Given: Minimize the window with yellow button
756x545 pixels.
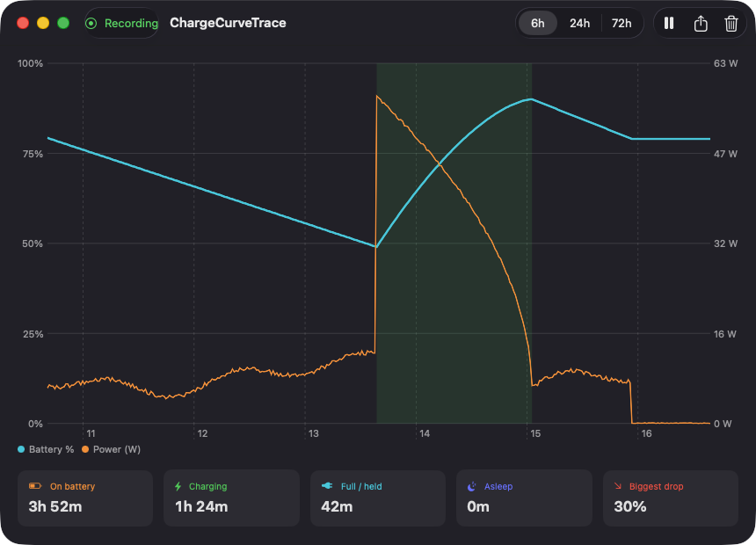Looking at the screenshot, I should [x=43, y=23].
